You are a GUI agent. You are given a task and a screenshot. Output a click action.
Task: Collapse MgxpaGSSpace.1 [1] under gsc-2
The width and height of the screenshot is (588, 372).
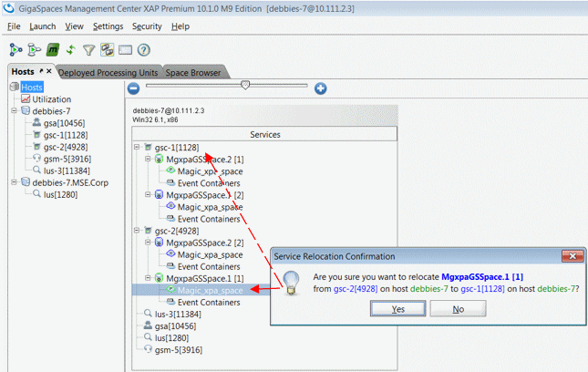pos(148,278)
